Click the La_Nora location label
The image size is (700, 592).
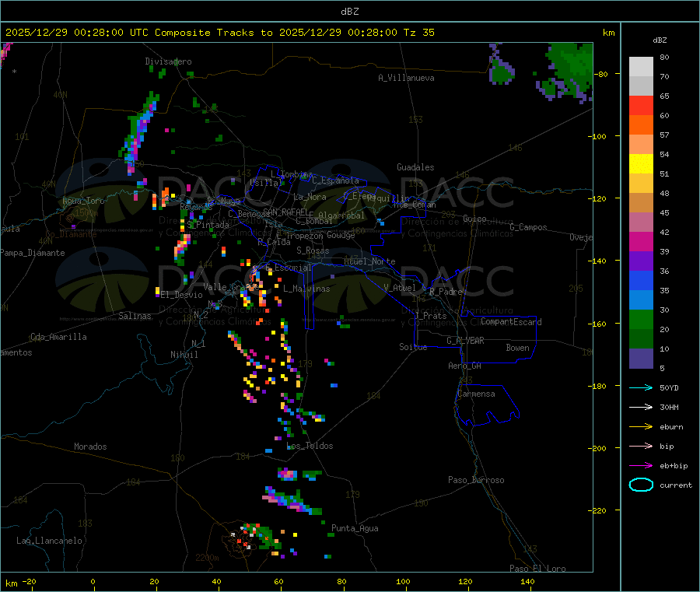310,197
